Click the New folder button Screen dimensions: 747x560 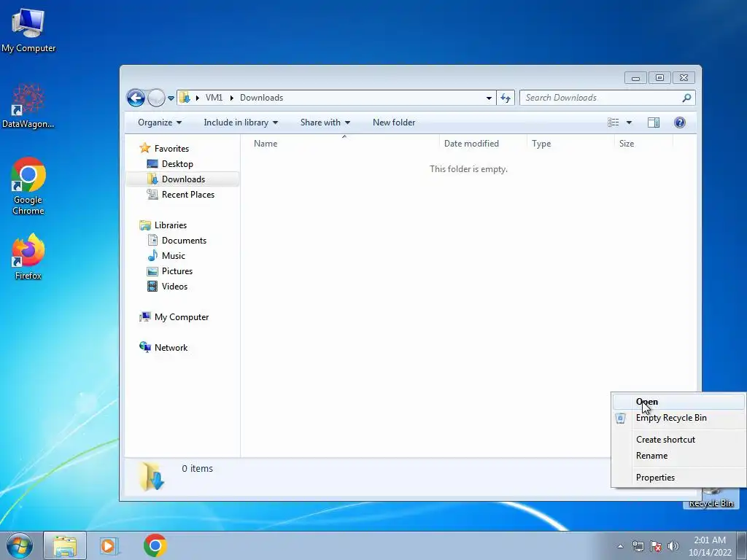pyautogui.click(x=393, y=122)
